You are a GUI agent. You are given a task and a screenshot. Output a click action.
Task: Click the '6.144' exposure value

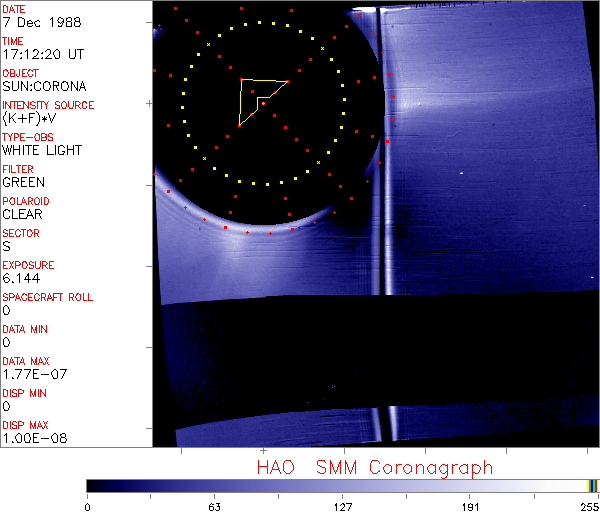click(21, 279)
